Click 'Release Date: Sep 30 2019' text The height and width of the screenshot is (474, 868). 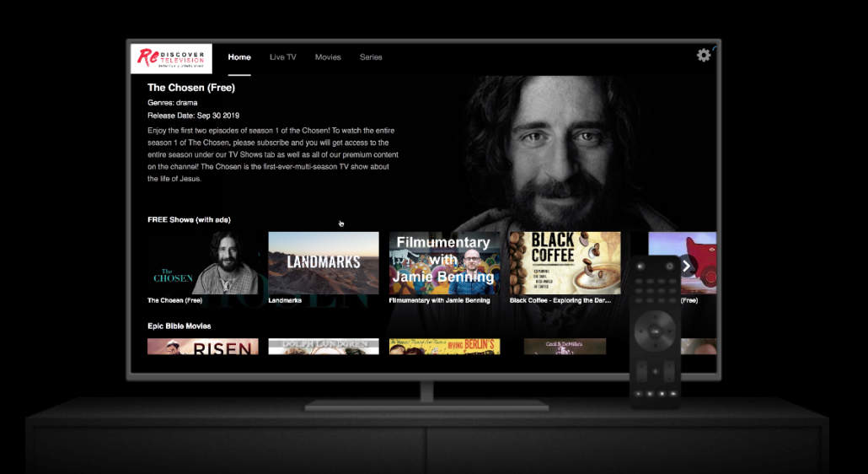pyautogui.click(x=193, y=116)
